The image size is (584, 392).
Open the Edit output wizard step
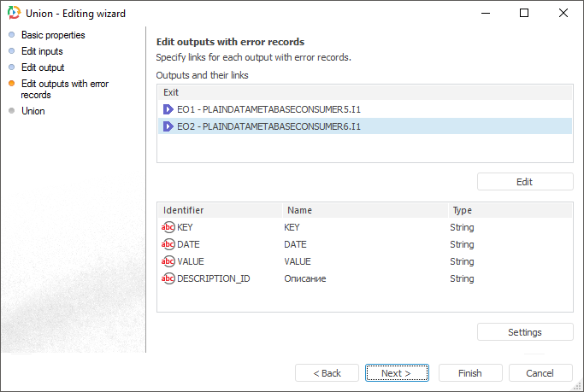(x=43, y=67)
